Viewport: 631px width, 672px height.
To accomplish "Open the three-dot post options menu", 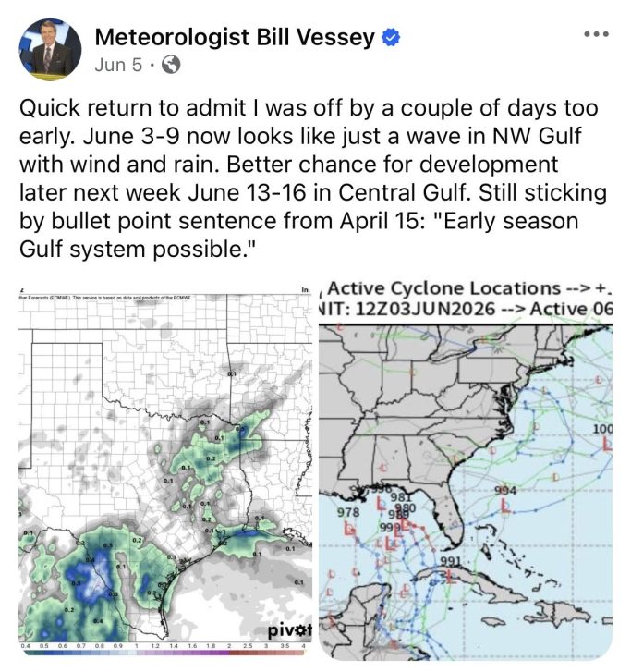I will tap(596, 34).
